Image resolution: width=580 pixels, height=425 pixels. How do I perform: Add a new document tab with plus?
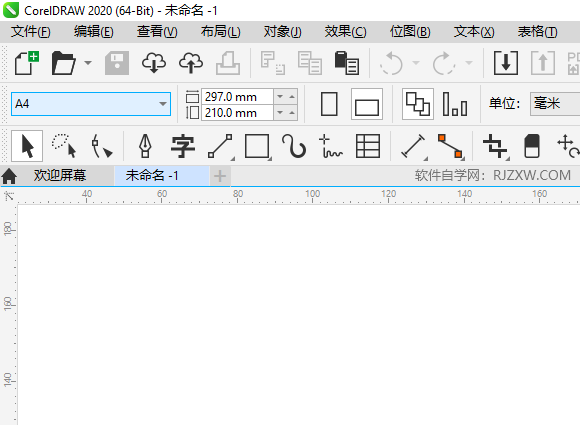coord(220,176)
